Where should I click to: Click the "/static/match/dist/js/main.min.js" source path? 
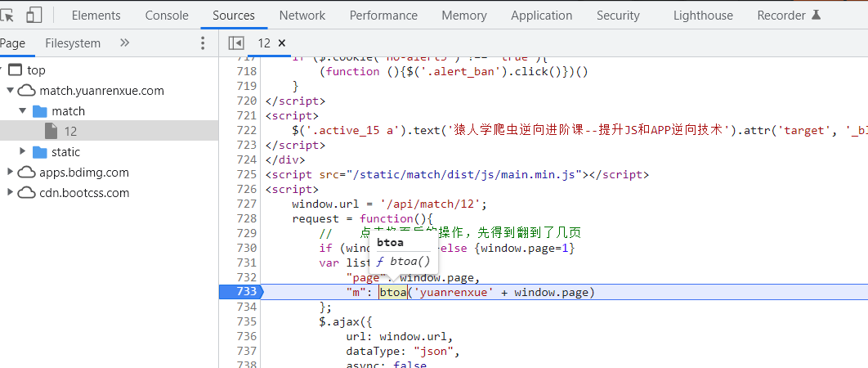click(x=464, y=174)
